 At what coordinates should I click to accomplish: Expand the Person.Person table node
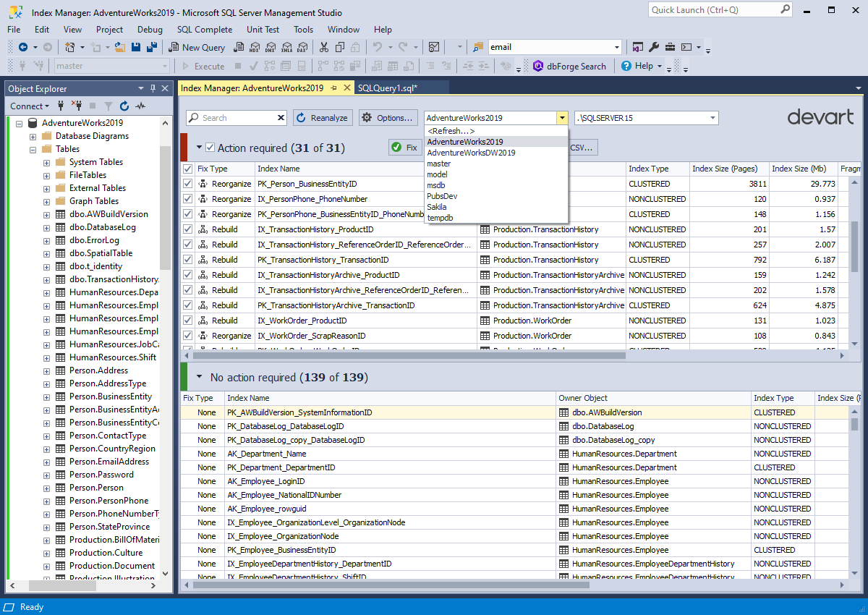[x=45, y=487]
